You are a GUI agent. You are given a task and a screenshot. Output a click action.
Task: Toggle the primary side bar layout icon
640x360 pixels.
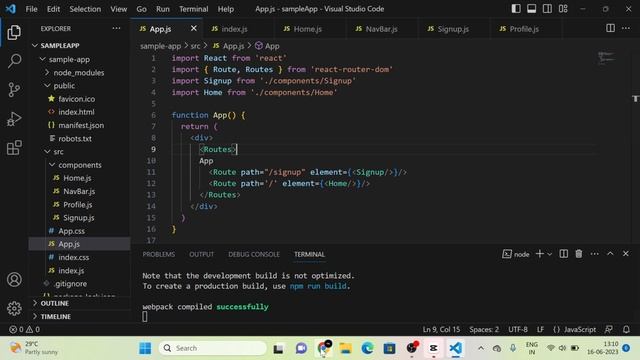click(516, 9)
